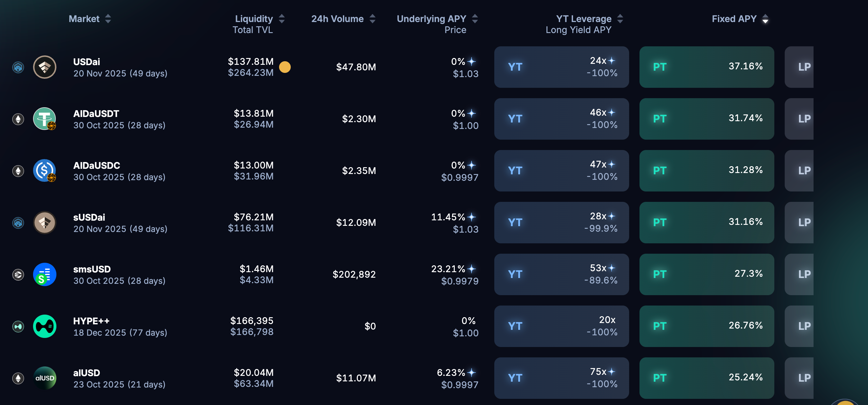This screenshot has width=868, height=405.
Task: Open the alUSD market name link
Action: (x=87, y=373)
